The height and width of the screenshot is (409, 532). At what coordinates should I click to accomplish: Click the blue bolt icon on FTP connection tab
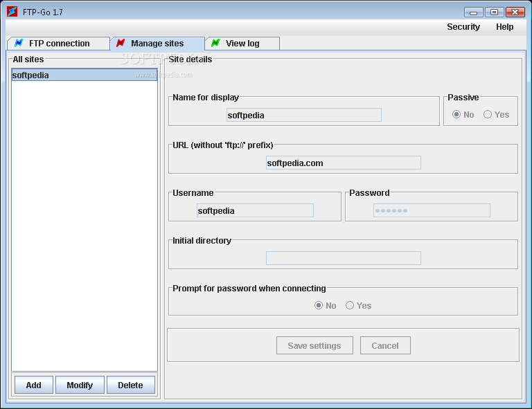pyautogui.click(x=19, y=43)
